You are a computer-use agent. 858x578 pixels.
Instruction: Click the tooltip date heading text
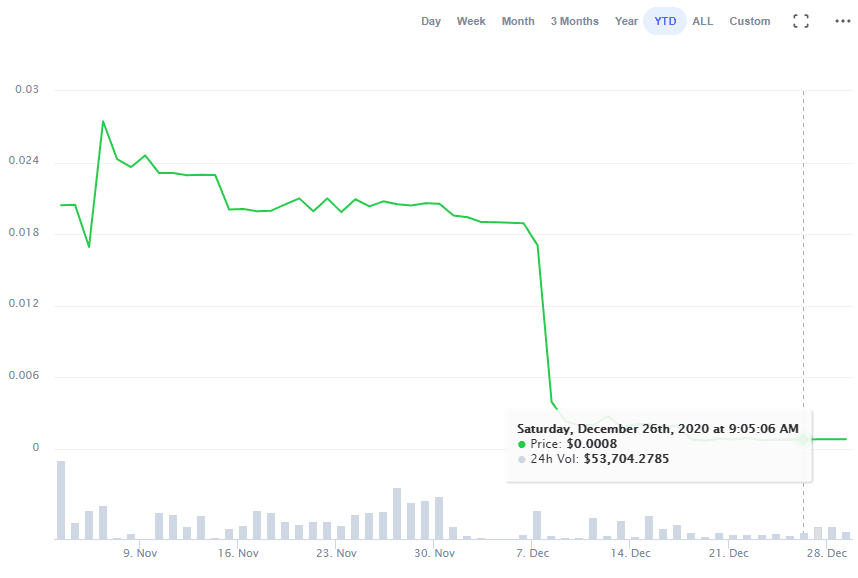pos(657,428)
